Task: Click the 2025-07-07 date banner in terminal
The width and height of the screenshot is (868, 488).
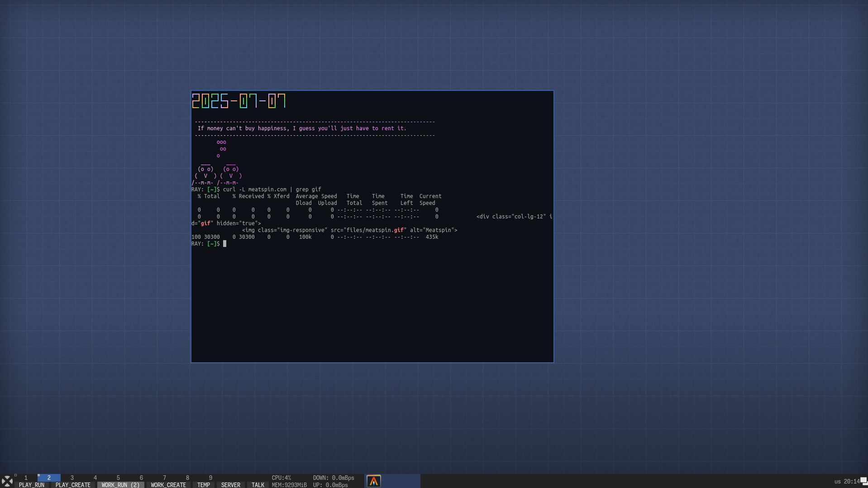Action: point(239,101)
